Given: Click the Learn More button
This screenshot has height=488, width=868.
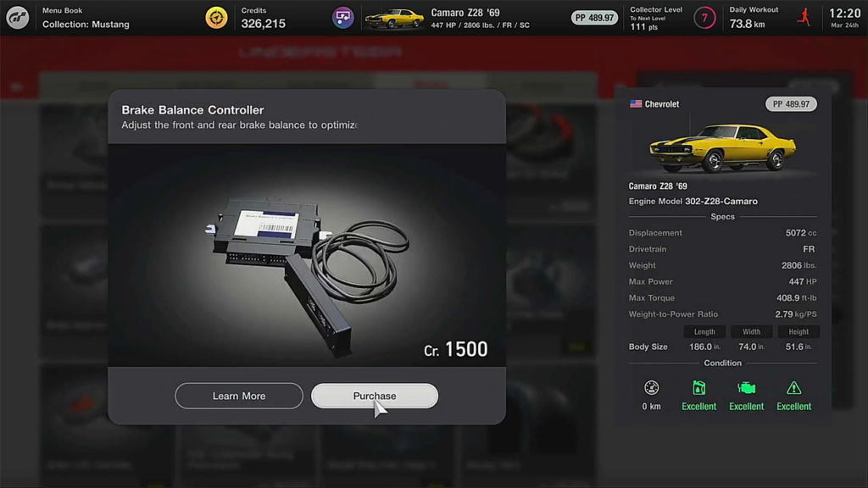Looking at the screenshot, I should (238, 396).
